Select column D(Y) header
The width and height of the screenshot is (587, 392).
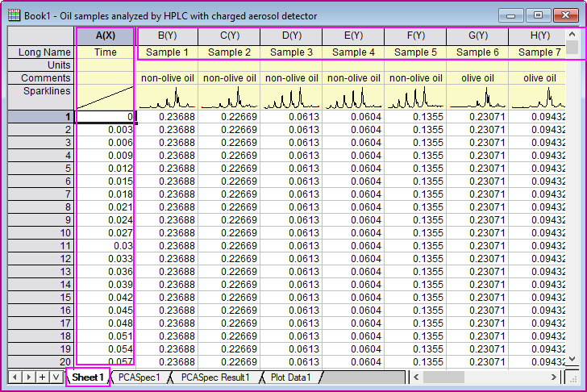pos(291,36)
